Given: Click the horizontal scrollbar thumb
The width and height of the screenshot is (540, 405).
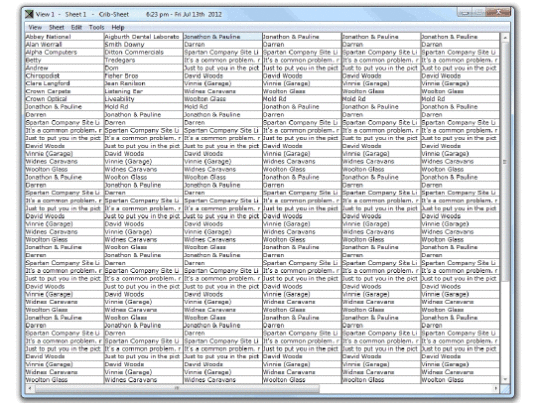Looking at the screenshot, I should [177, 388].
